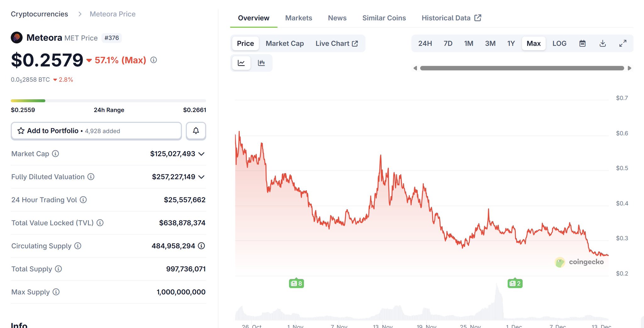Expand Fully Diluted Valuation details chevron
644x328 pixels.
tap(202, 177)
